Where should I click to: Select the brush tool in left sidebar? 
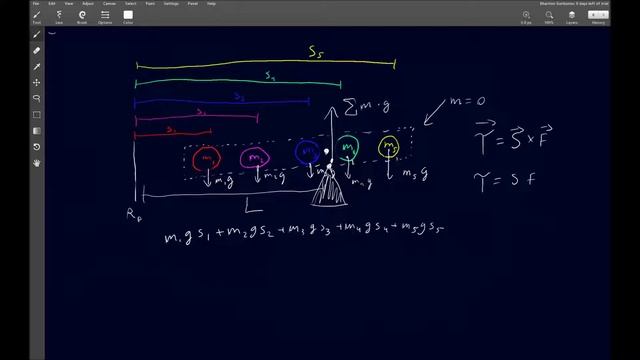point(37,35)
